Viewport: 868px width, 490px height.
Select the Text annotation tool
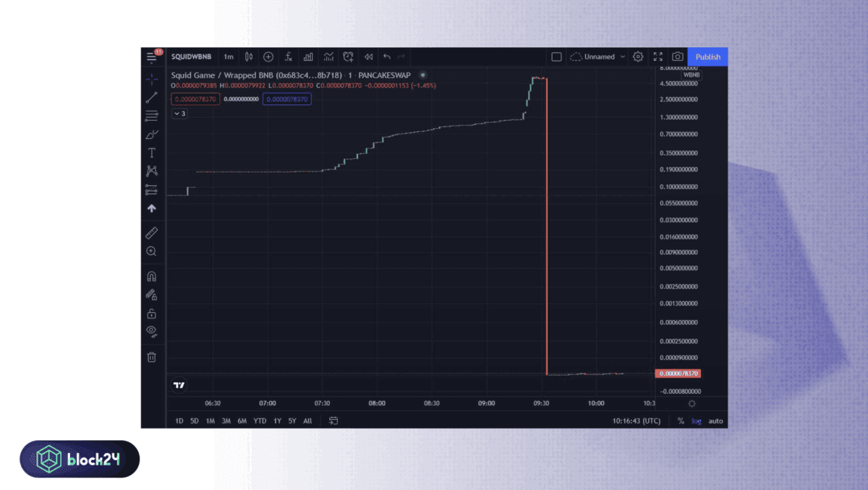pyautogui.click(x=151, y=153)
